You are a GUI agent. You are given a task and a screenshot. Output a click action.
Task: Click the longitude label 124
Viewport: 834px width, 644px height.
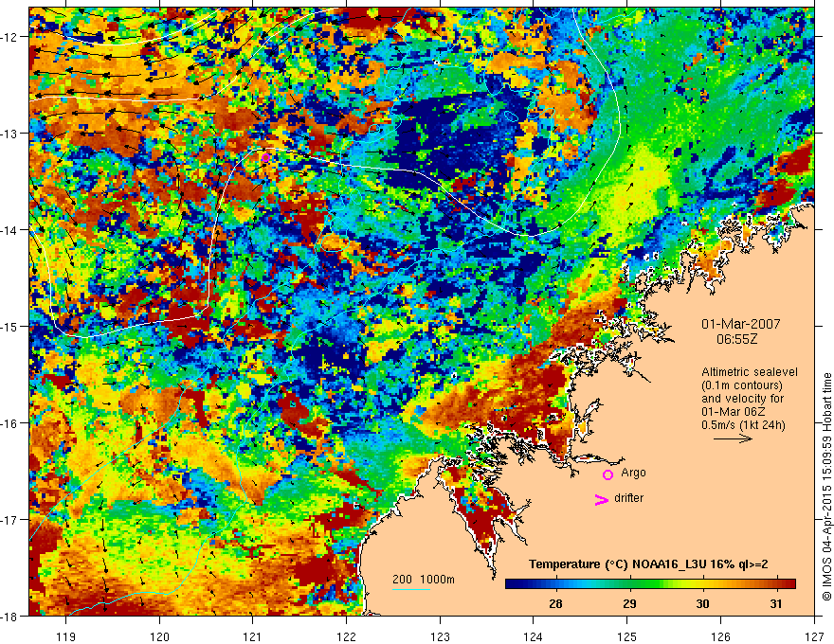pos(534,636)
